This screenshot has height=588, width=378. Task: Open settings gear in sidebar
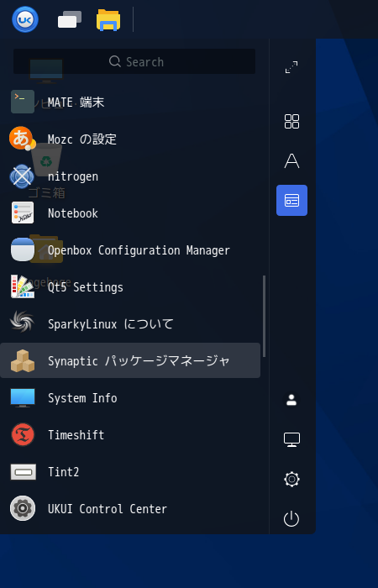pyautogui.click(x=291, y=480)
